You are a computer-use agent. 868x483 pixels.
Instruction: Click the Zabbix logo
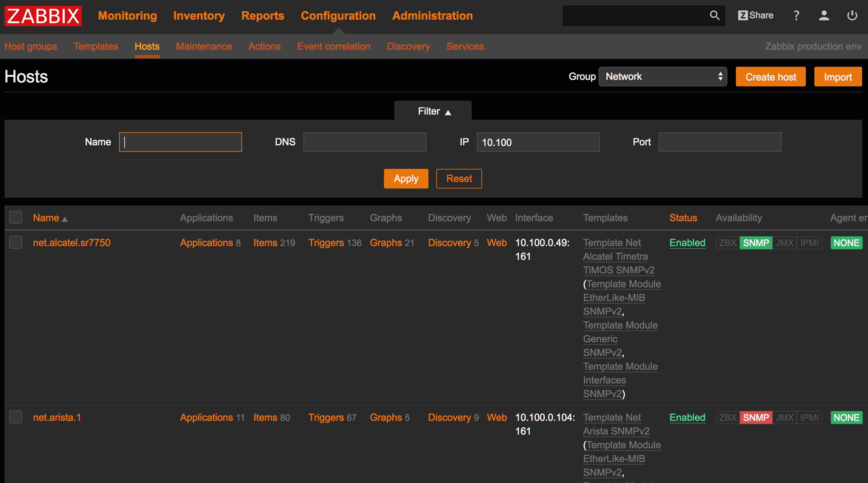coord(43,16)
